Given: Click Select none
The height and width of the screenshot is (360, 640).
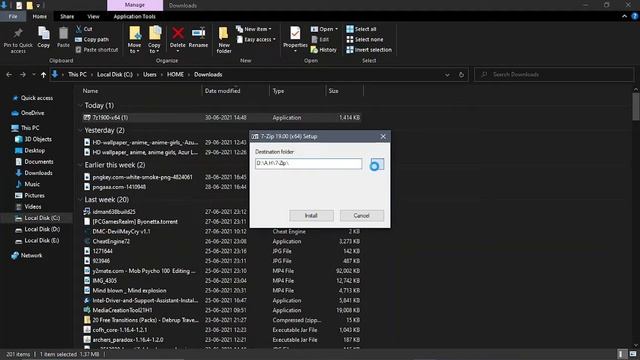Looking at the screenshot, I should (x=365, y=40).
